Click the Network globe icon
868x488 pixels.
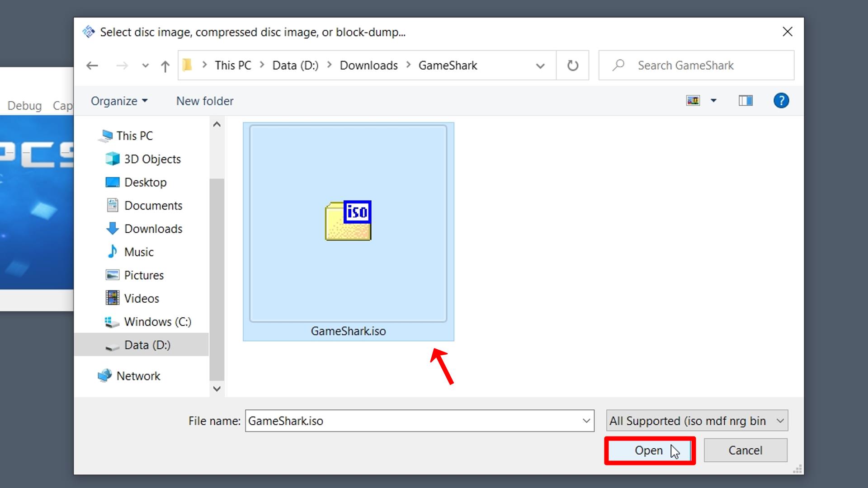105,375
